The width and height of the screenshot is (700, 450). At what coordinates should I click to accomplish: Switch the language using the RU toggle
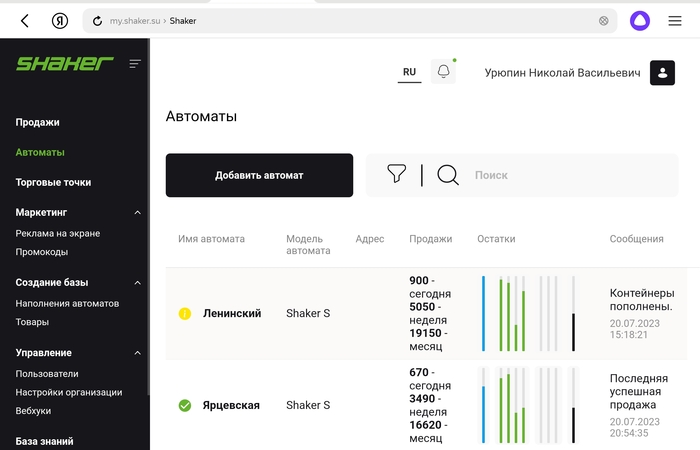click(x=409, y=72)
